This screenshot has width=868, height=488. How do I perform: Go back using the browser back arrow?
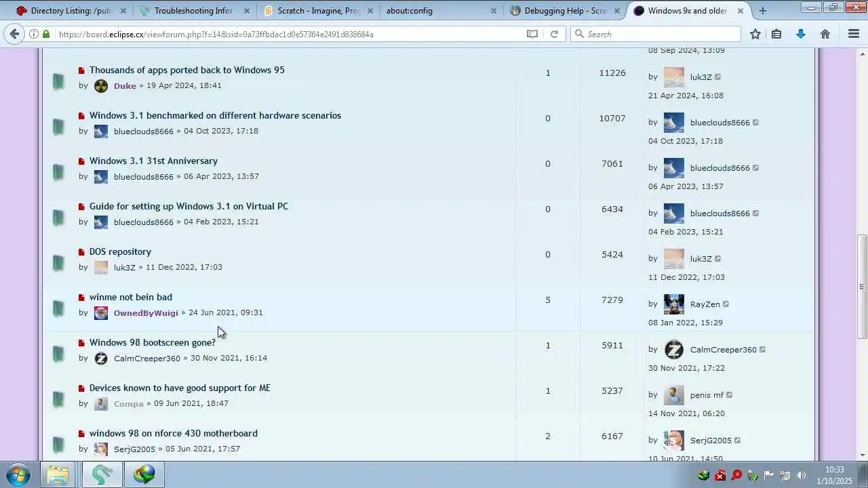coord(15,34)
